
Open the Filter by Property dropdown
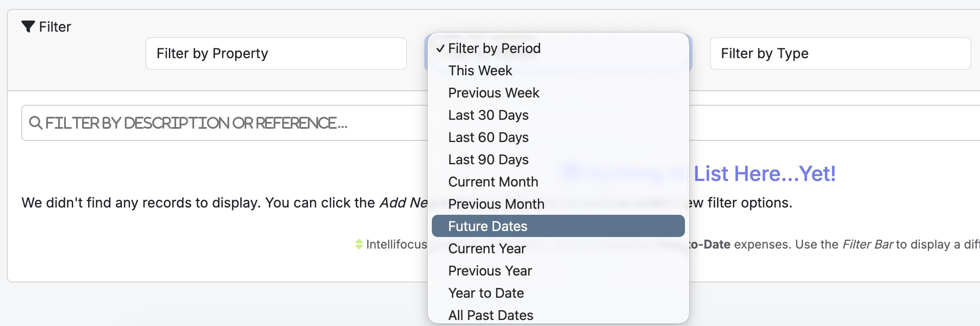click(x=276, y=53)
